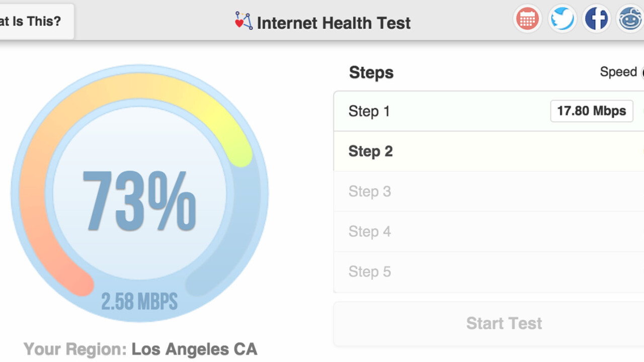This screenshot has height=362, width=644.
Task: Click the Speed label above steps
Action: coord(618,72)
